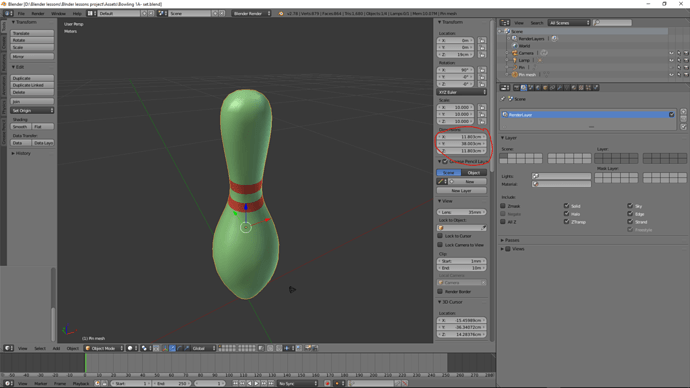
Task: Click the play reverse animation icon
Action: (x=250, y=384)
